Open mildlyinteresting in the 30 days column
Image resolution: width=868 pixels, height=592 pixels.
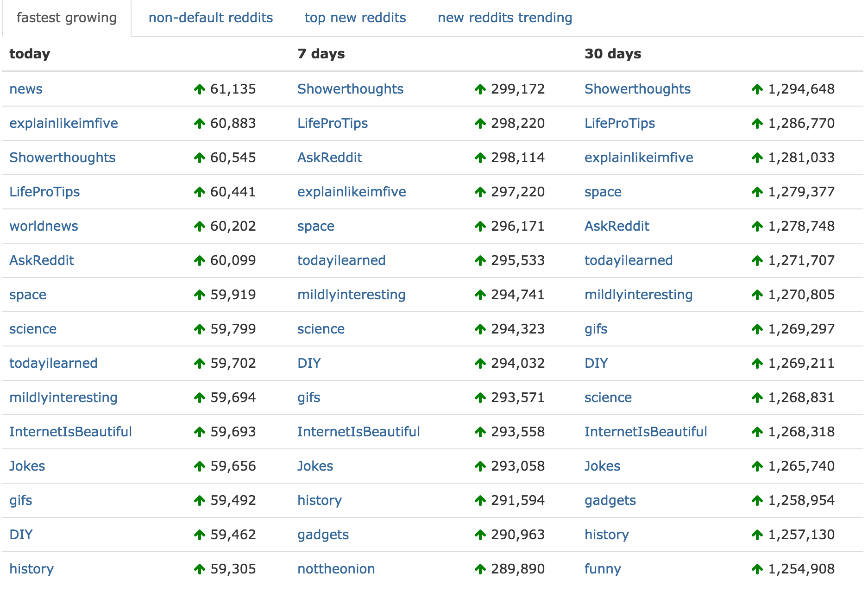(x=639, y=295)
